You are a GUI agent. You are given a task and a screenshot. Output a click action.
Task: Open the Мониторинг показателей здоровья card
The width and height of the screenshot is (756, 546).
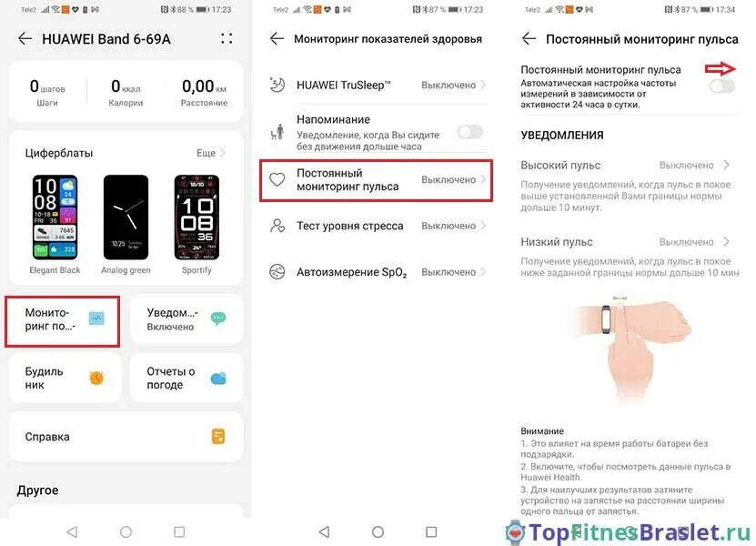63,321
